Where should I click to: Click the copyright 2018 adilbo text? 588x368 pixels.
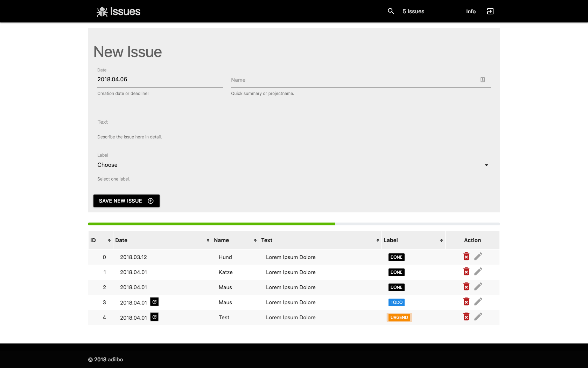[105, 360]
